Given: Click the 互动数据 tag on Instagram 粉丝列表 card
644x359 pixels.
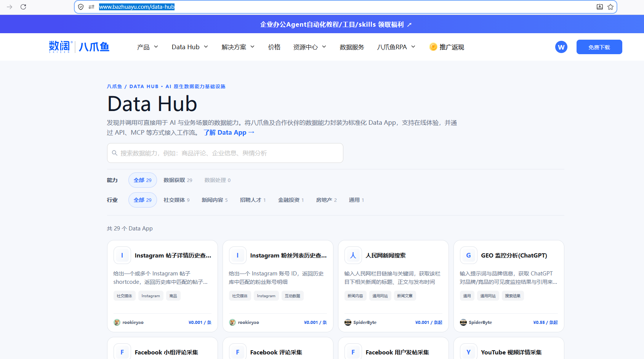Looking at the screenshot, I should (293, 296).
